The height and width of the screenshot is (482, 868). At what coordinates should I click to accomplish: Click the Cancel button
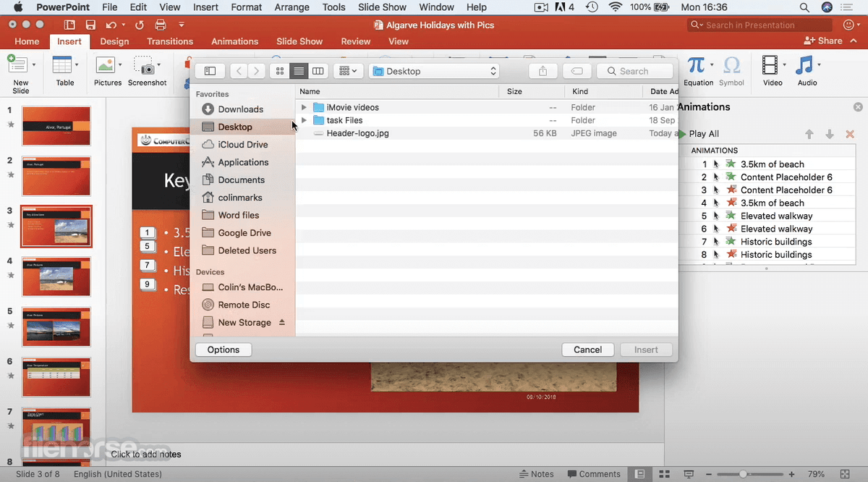[x=588, y=350]
